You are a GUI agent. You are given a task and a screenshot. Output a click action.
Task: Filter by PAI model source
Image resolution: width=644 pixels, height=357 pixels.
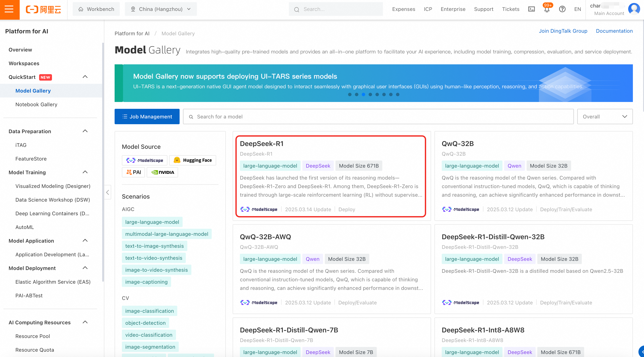click(133, 172)
